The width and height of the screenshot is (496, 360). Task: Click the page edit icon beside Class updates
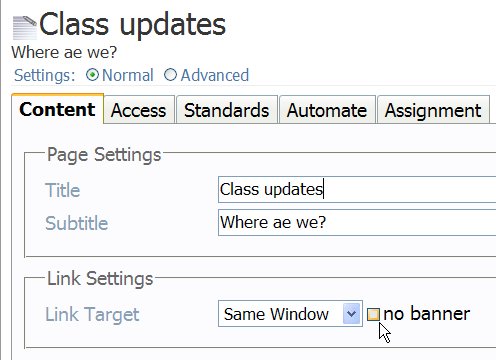(x=25, y=27)
